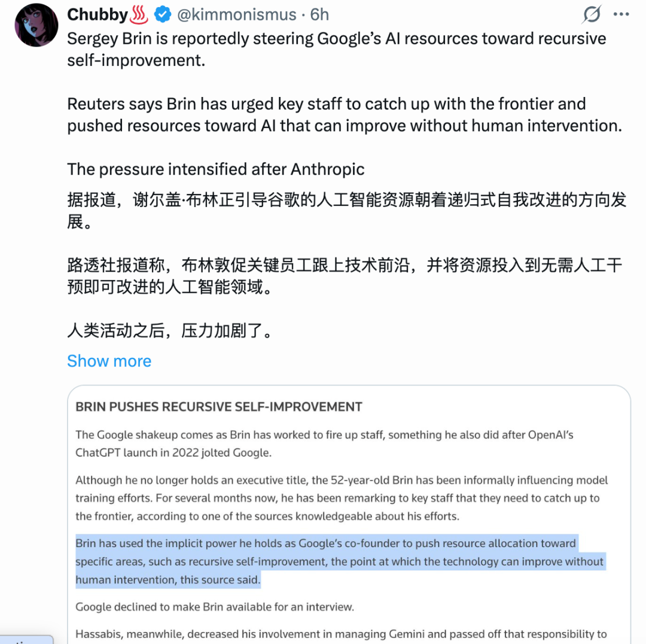646x644 pixels.
Task: Click the 'Reuters says Brin has urged' paragraph
Action: click(345, 115)
